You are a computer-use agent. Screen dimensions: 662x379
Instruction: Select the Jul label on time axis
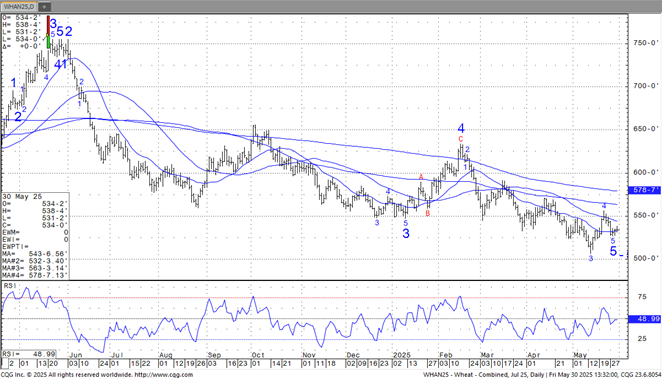[x=117, y=355]
